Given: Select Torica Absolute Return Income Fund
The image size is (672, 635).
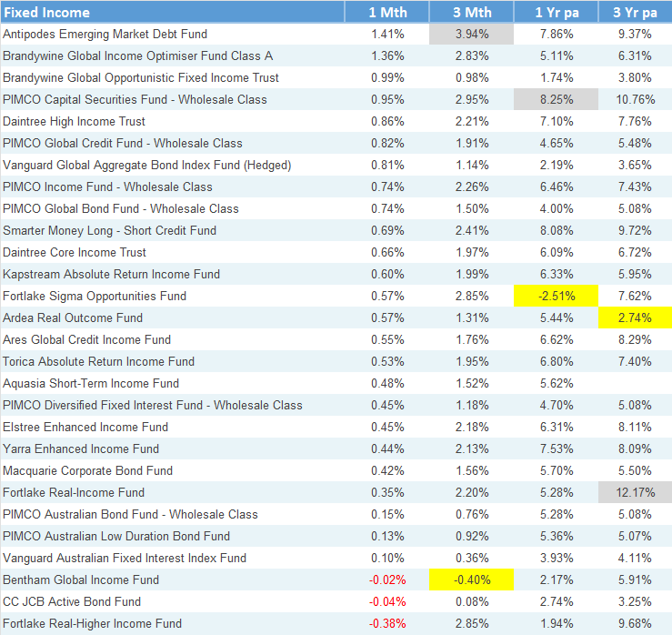Looking at the screenshot, I should 98,362.
